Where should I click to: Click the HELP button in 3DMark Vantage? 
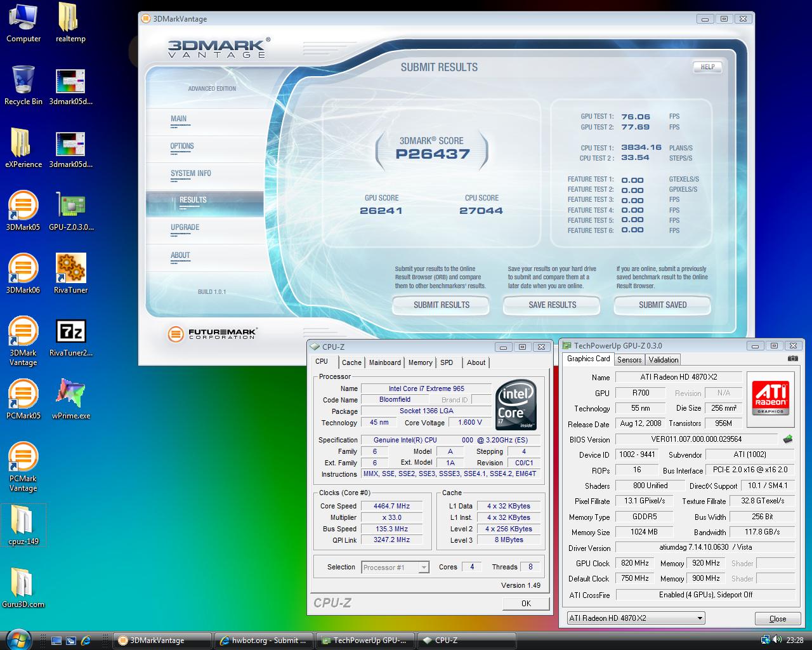point(707,67)
